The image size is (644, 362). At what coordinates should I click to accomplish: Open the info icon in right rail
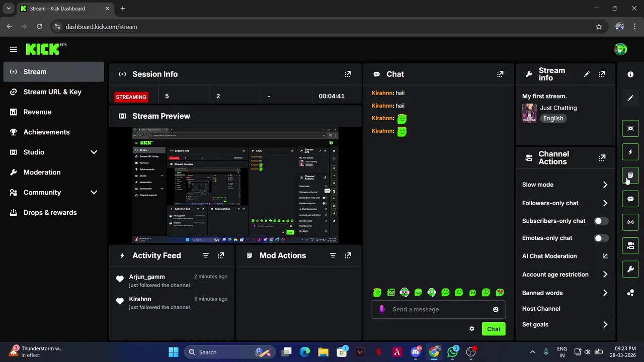(x=630, y=74)
